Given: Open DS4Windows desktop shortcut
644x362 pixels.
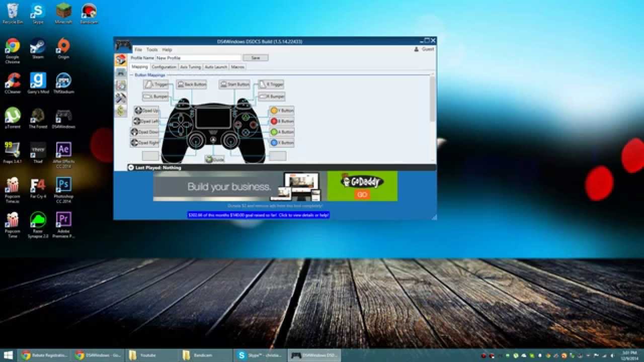Looking at the screenshot, I should (63, 118).
